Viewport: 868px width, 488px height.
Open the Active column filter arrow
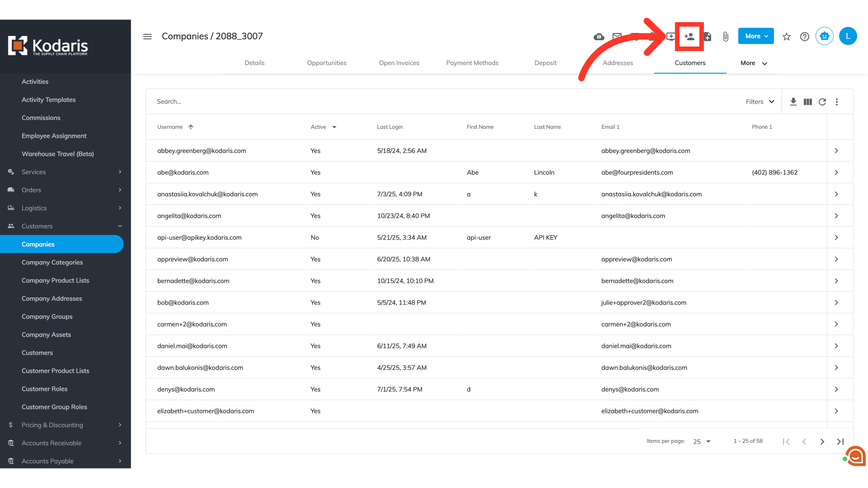pyautogui.click(x=334, y=127)
